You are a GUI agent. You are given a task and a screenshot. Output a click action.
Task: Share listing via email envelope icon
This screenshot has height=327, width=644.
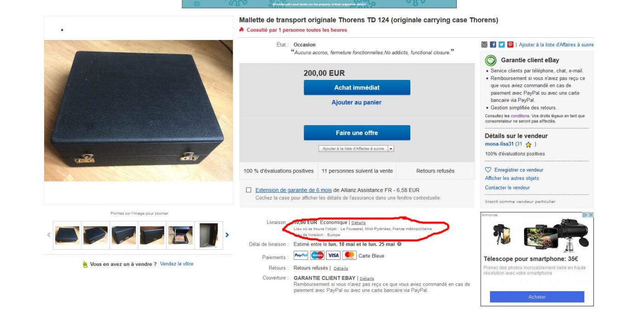pyautogui.click(x=484, y=45)
